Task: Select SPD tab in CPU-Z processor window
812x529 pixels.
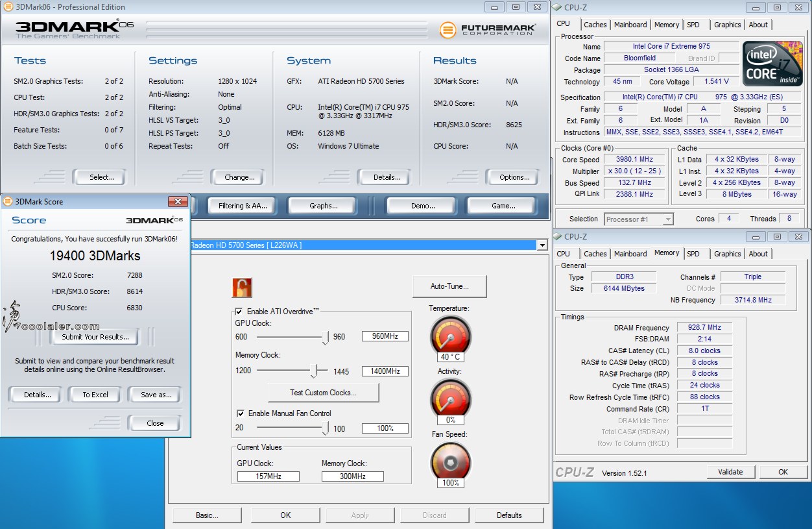Action: (x=693, y=25)
